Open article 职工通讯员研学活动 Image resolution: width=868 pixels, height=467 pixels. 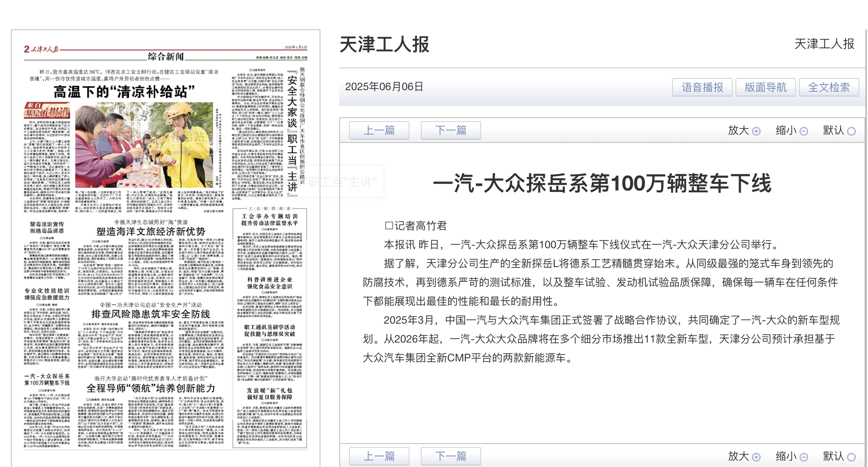(270, 330)
